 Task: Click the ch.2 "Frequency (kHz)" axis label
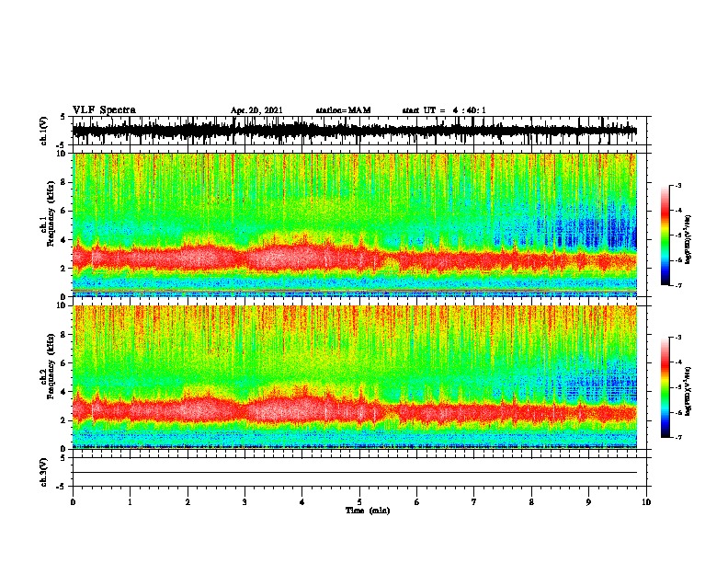click(51, 366)
